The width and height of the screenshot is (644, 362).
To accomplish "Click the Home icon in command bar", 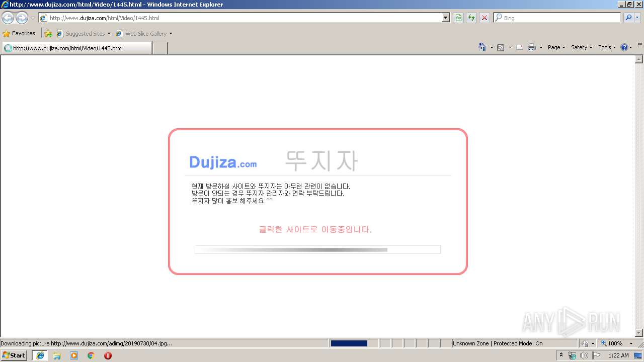I will click(482, 47).
